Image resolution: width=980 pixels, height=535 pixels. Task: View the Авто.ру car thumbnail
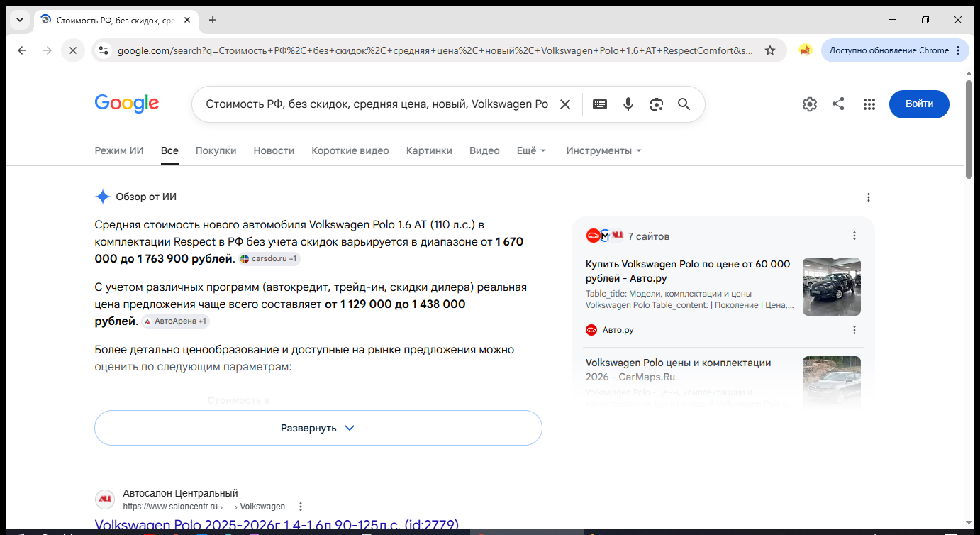tap(832, 287)
